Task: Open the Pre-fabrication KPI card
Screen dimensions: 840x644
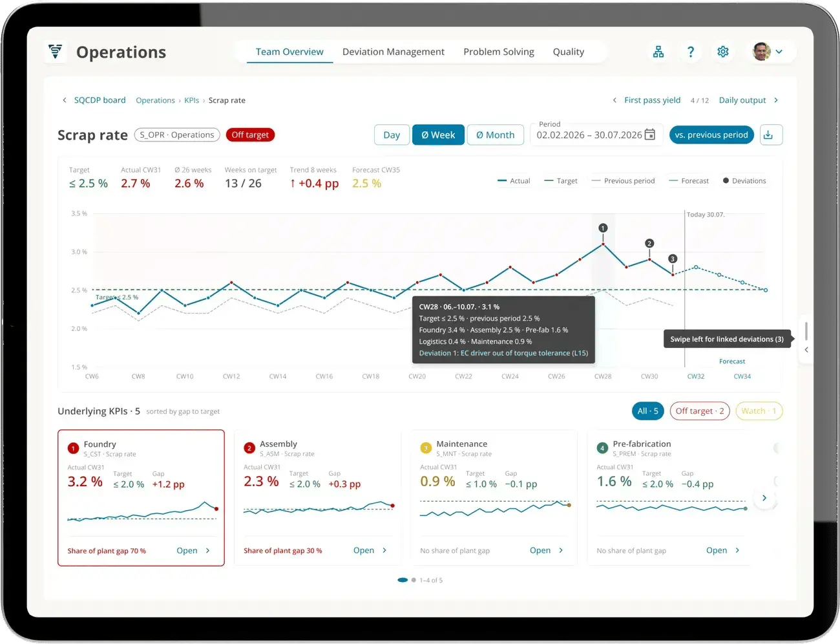Action: (x=670, y=498)
